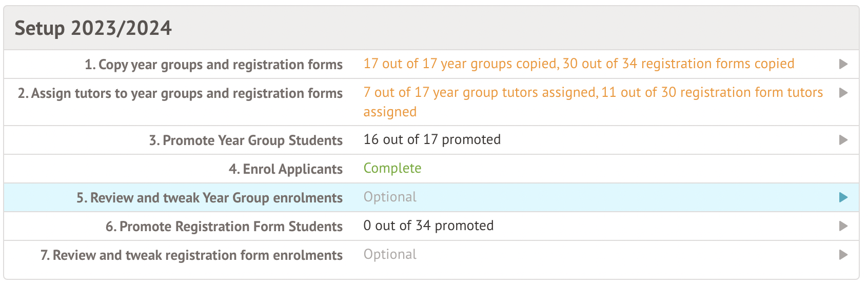Viewport: 868px width, 286px height.
Task: Select step 4 Enrol Applicants label
Action: [x=285, y=169]
